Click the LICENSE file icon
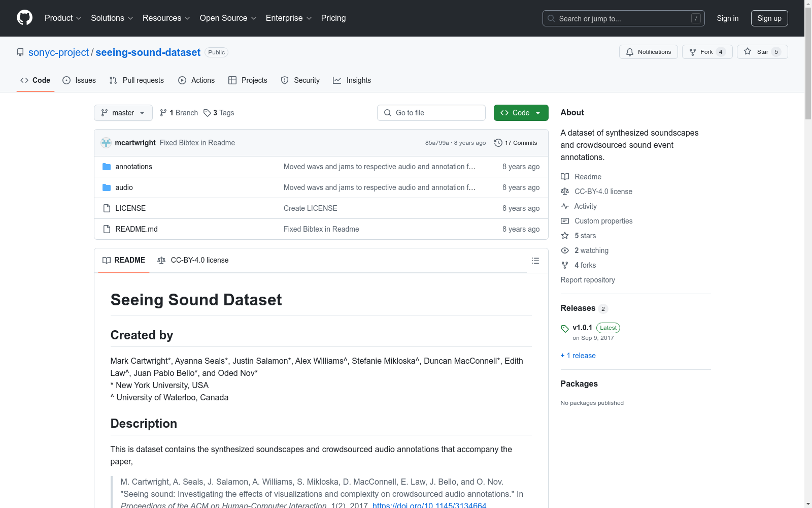This screenshot has width=812, height=508. point(107,208)
